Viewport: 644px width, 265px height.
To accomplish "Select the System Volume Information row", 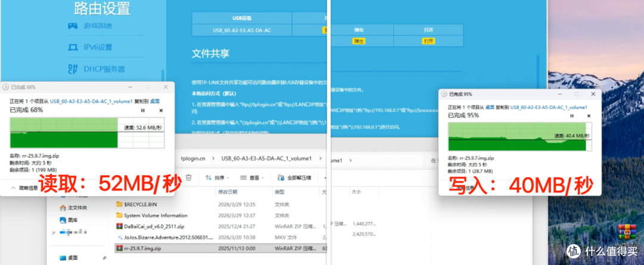I will [221, 216].
